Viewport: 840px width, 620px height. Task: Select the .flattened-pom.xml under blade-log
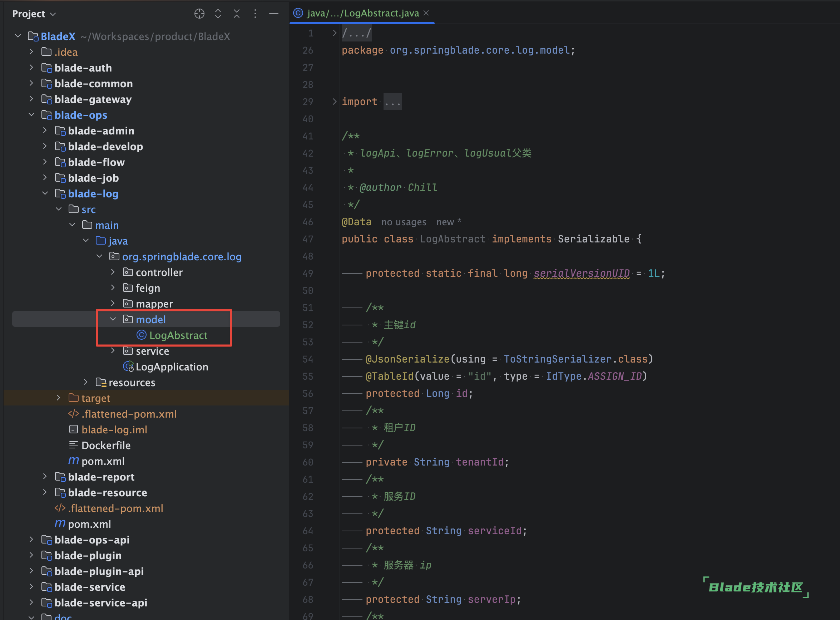122,414
